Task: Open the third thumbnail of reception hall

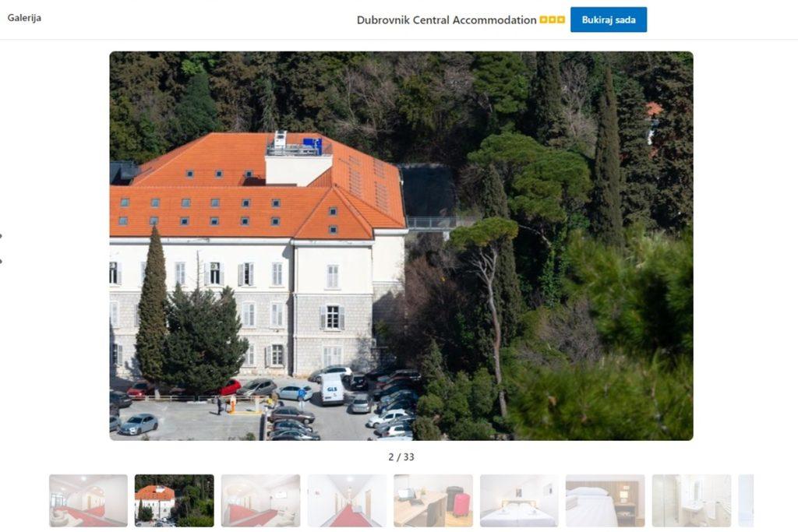Action: pos(260,501)
